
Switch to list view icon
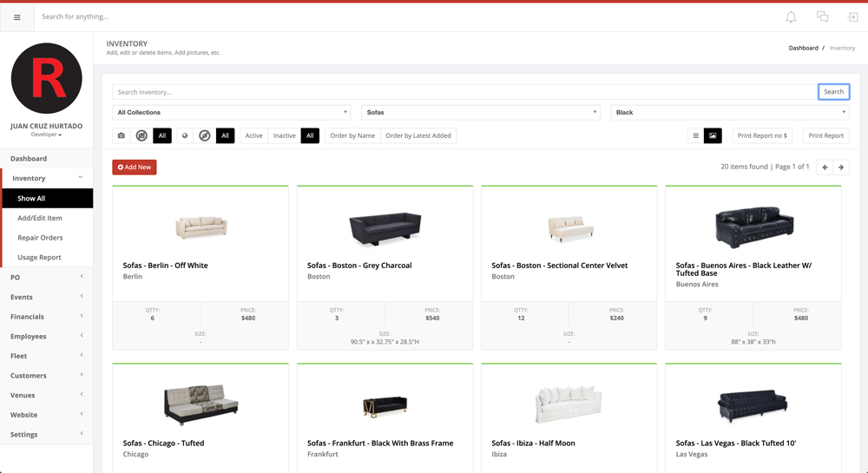pos(695,135)
